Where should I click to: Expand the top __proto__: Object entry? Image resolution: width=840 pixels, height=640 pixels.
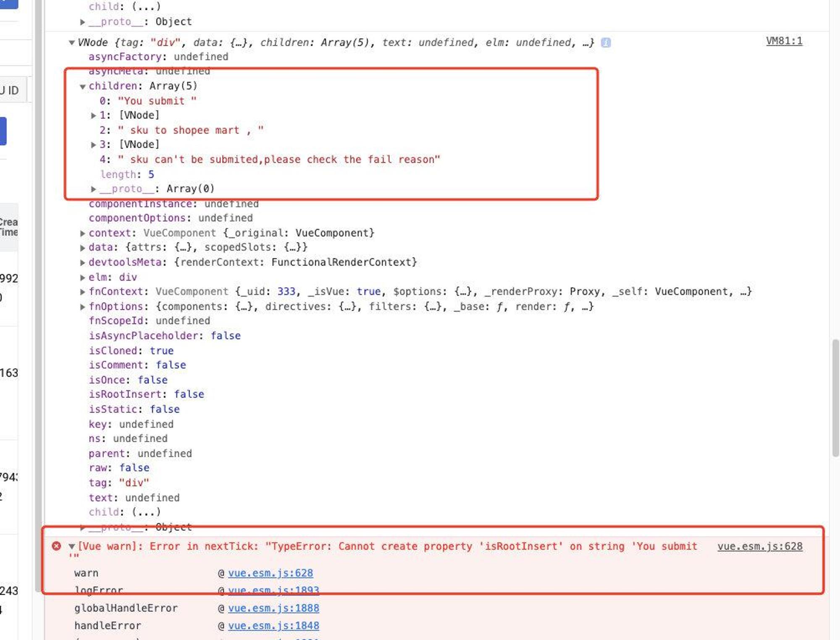pos(83,22)
